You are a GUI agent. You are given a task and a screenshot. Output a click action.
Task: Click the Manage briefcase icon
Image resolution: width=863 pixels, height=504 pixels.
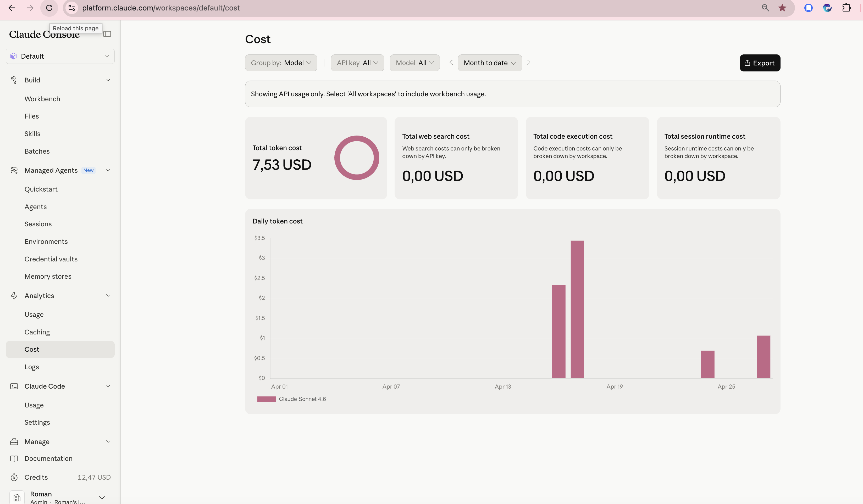(14, 442)
